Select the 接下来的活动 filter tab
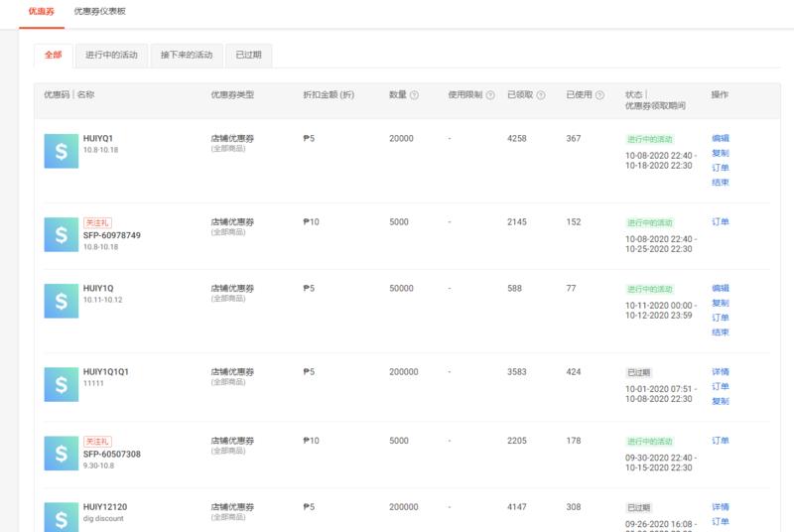794x532 pixels. [x=187, y=56]
